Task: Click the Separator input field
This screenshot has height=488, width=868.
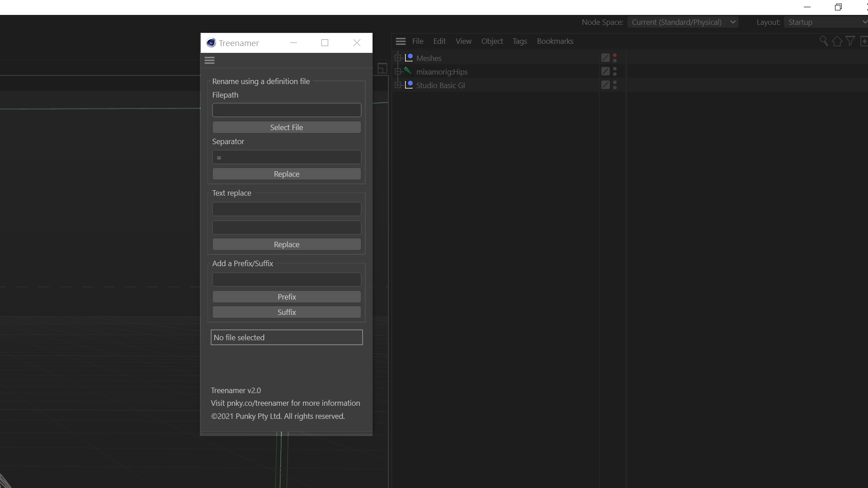Action: 287,157
